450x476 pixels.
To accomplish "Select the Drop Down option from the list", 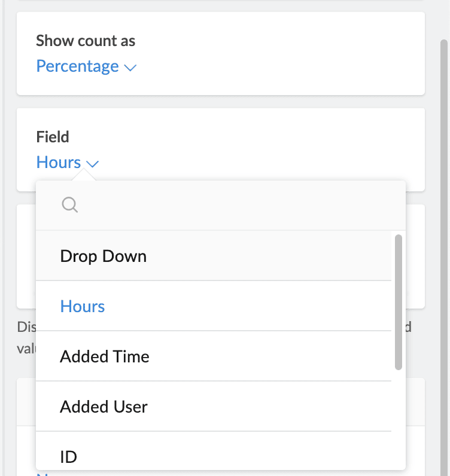I will tap(104, 256).
